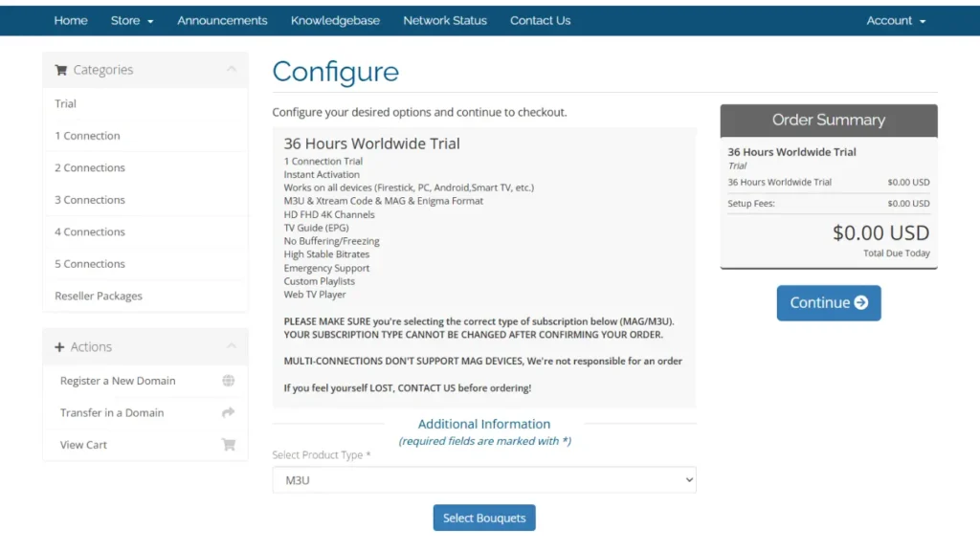Go to the Home page link
The width and height of the screenshot is (980, 551).
[71, 21]
